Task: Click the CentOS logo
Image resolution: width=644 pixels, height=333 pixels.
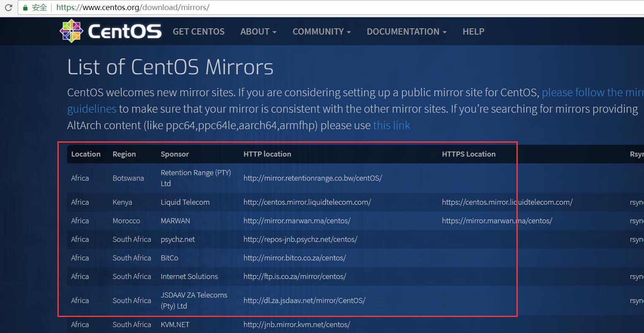Action: (x=111, y=31)
